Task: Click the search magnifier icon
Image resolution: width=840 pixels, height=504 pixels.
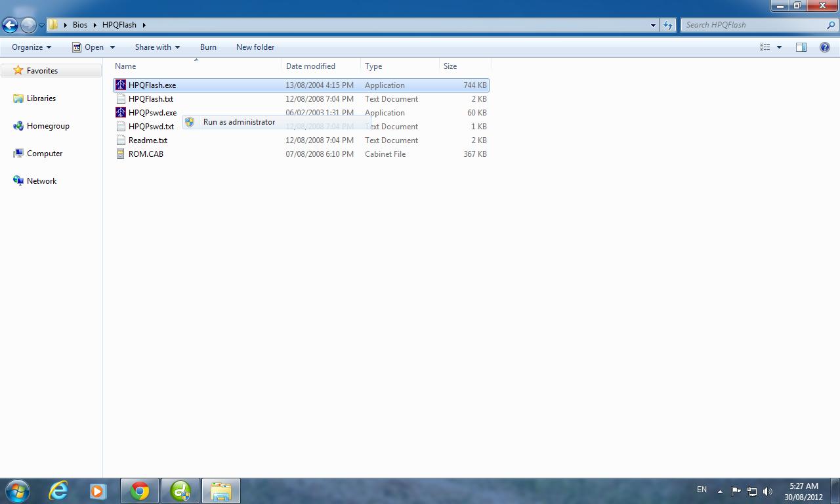Action: [831, 25]
